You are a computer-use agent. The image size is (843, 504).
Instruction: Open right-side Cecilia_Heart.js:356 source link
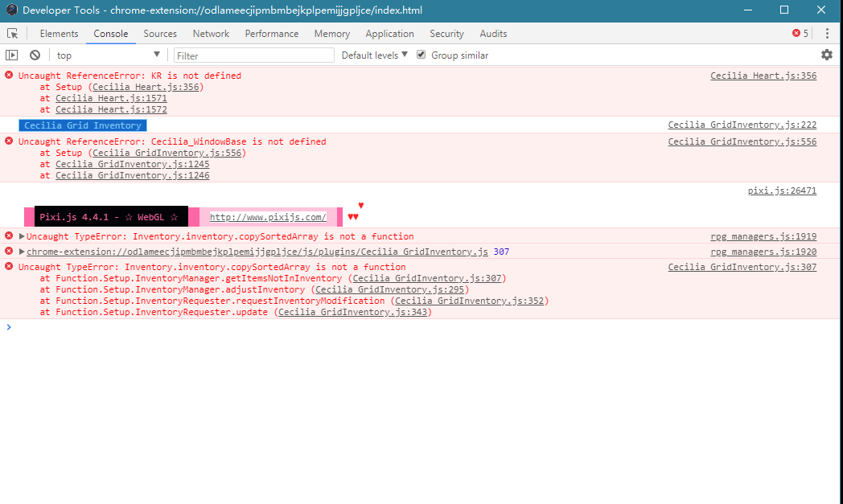pyautogui.click(x=763, y=76)
